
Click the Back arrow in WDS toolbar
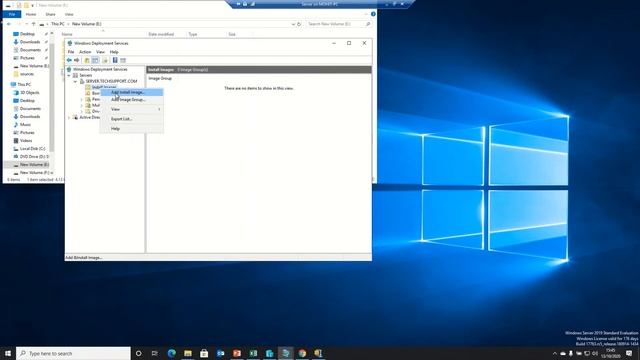69,60
